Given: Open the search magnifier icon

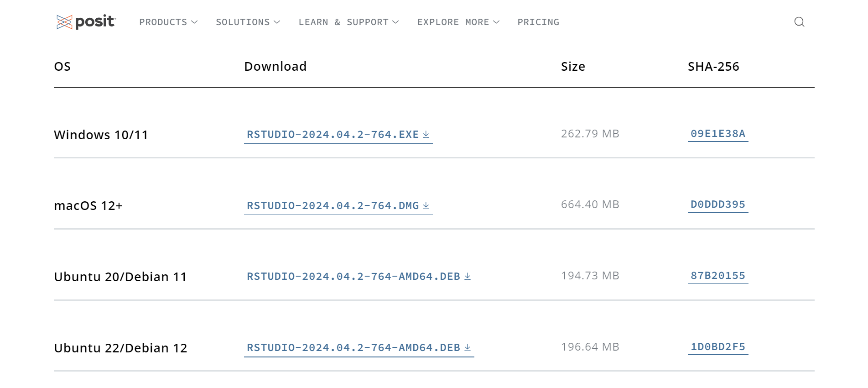Looking at the screenshot, I should 799,22.
